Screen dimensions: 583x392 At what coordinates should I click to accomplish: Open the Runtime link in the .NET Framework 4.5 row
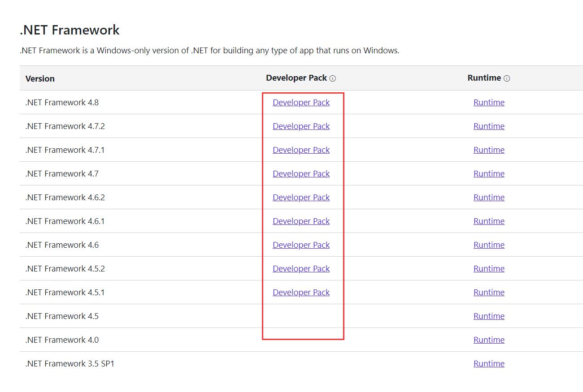tap(489, 316)
